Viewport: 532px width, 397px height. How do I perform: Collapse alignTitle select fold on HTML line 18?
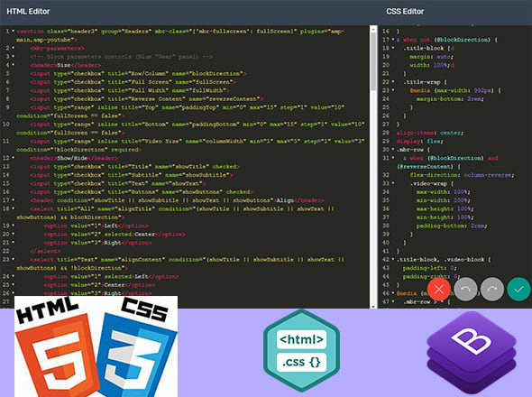pos(14,208)
